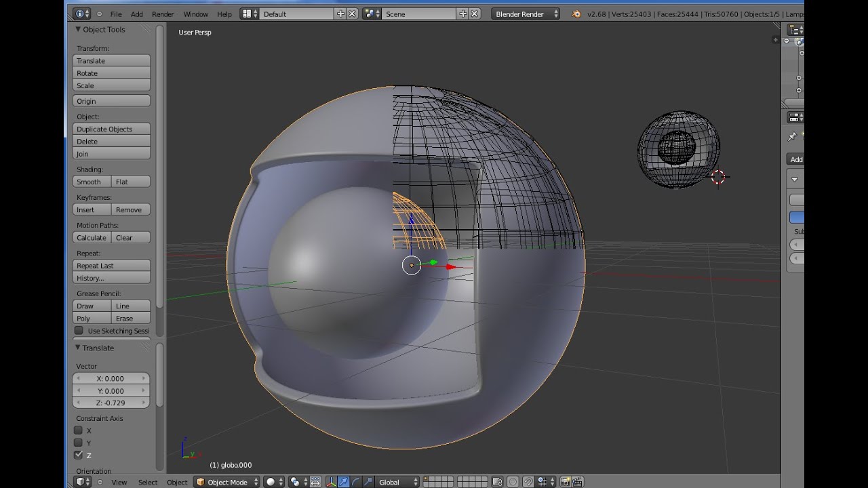Click the Scene name field
The height and width of the screenshot is (488, 868).
point(420,14)
